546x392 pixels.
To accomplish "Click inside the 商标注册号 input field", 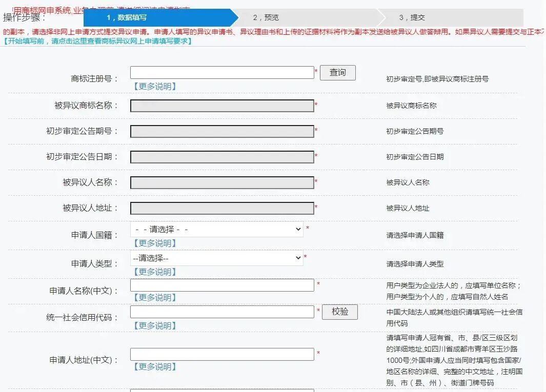I will click(x=220, y=72).
